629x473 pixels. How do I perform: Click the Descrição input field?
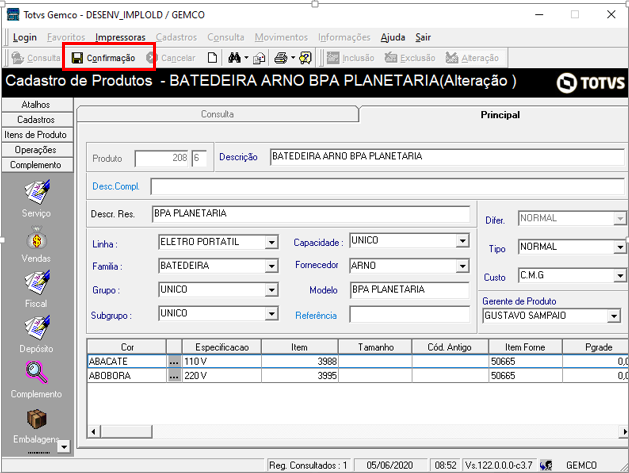tap(447, 156)
